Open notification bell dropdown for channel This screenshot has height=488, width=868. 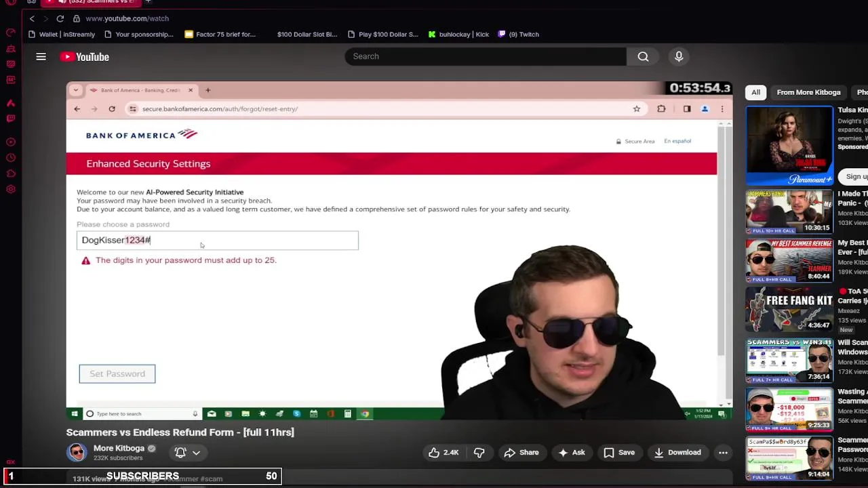point(187,453)
